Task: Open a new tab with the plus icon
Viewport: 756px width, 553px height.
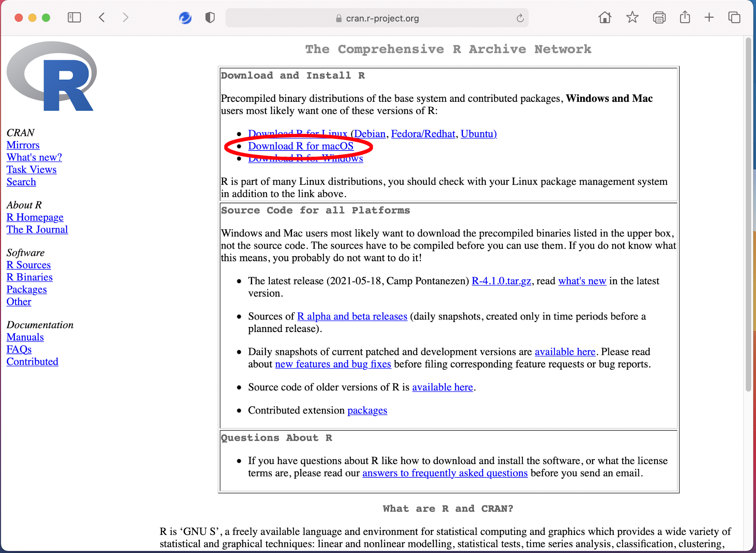Action: tap(709, 17)
